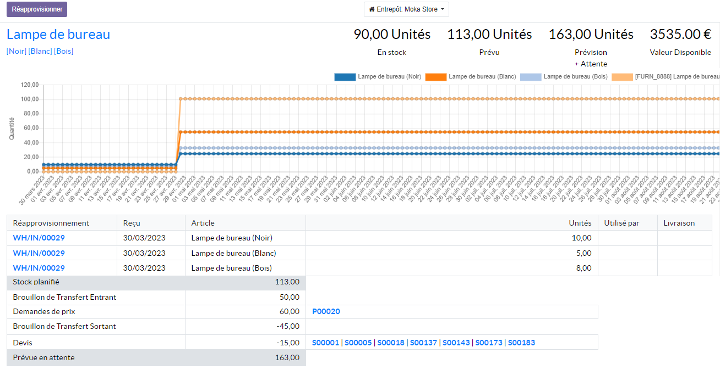Toggle Lampe de bureau (Blanc) legend swatch

[x=436, y=77]
